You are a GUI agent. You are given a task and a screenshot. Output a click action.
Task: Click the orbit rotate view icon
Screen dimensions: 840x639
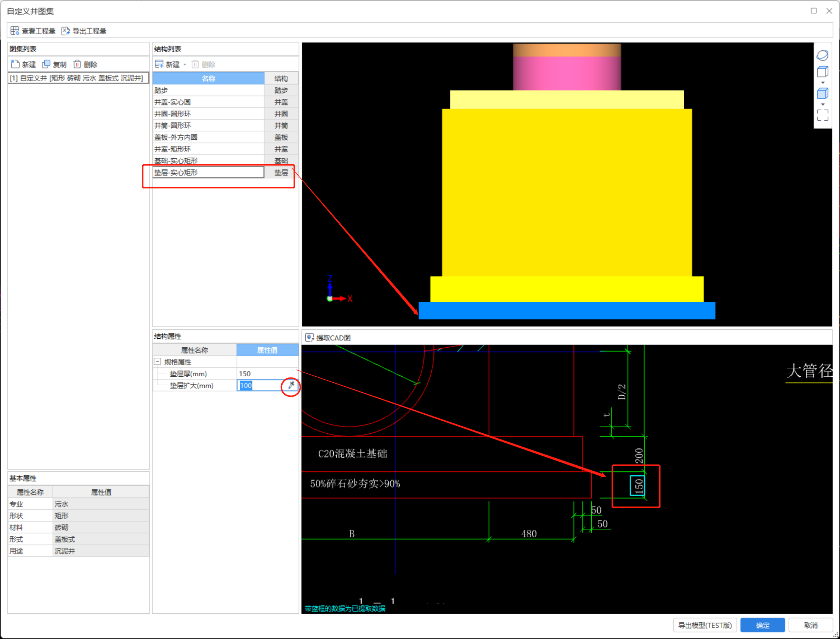point(822,56)
